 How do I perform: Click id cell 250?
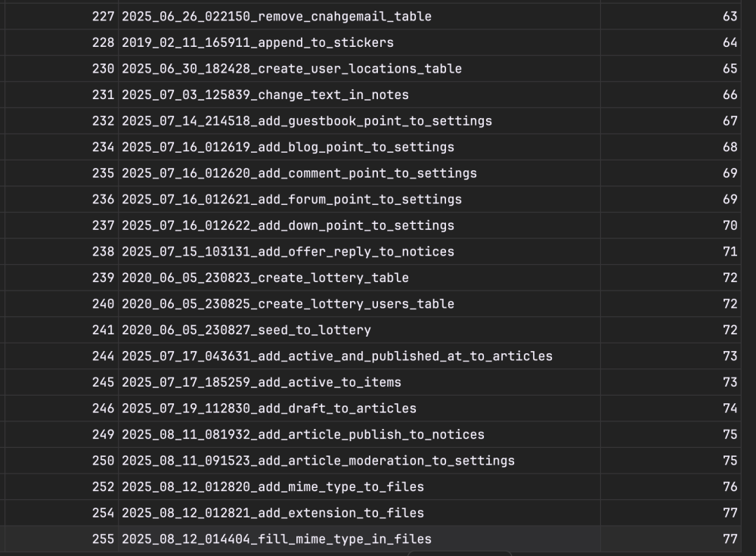(x=103, y=460)
